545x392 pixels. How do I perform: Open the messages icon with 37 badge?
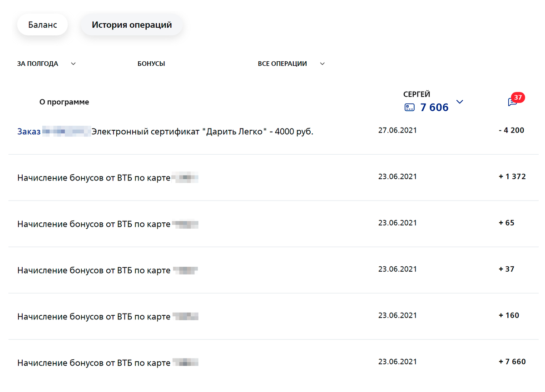point(512,103)
